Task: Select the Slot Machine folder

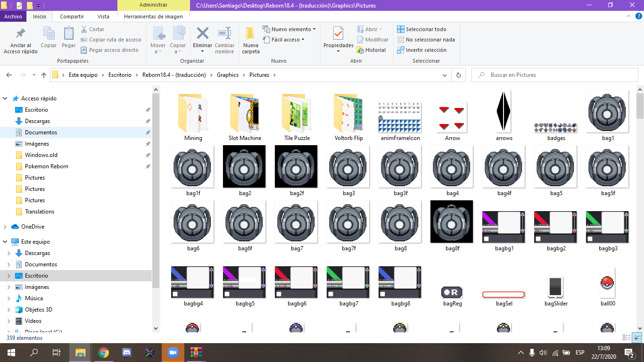Action: point(245,117)
